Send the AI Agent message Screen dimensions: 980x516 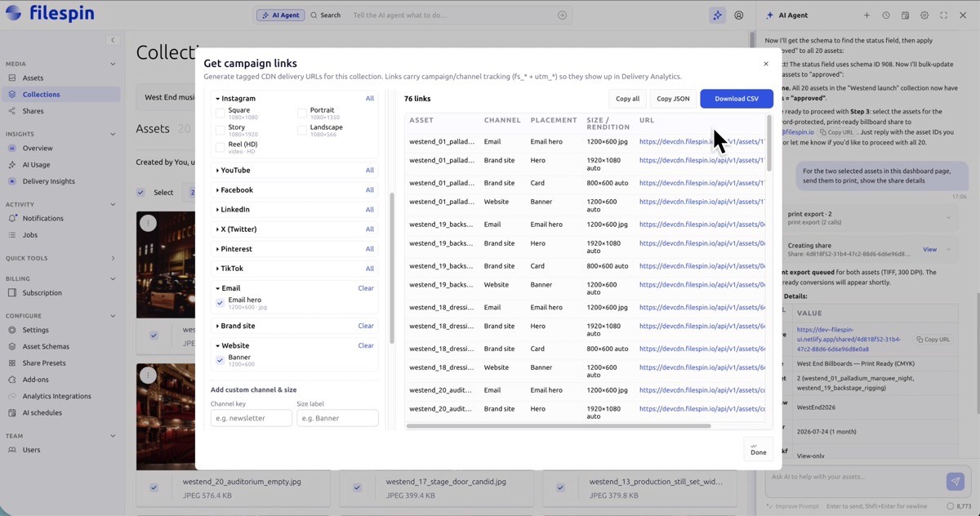(955, 482)
